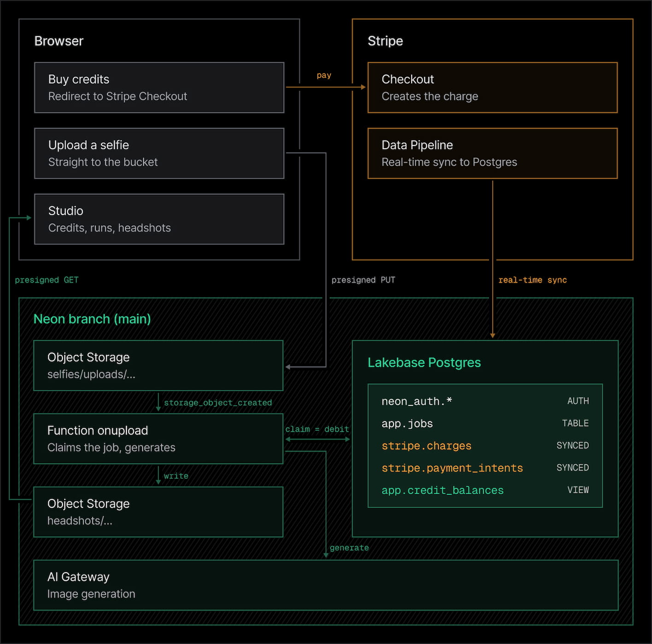Click the "stripe.charges" entry
Screen dimensions: 652x644
point(426,445)
